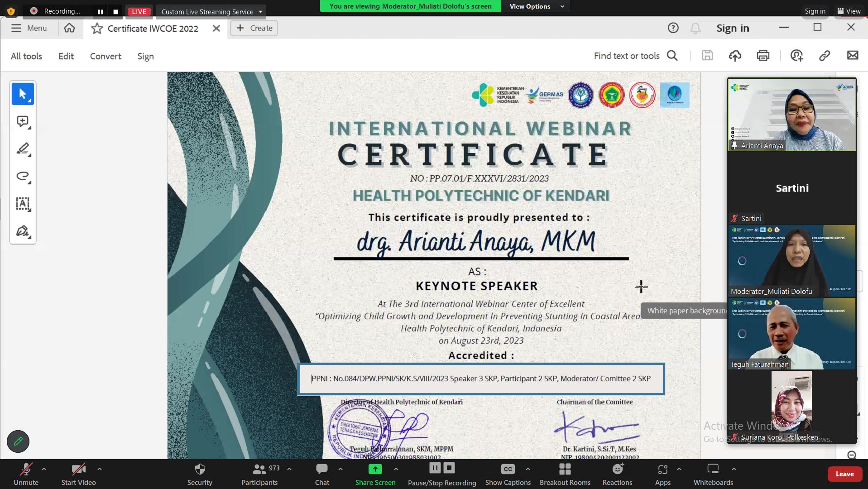Expand the Apps options arrow
This screenshot has width=868, height=489.
[x=679, y=469]
